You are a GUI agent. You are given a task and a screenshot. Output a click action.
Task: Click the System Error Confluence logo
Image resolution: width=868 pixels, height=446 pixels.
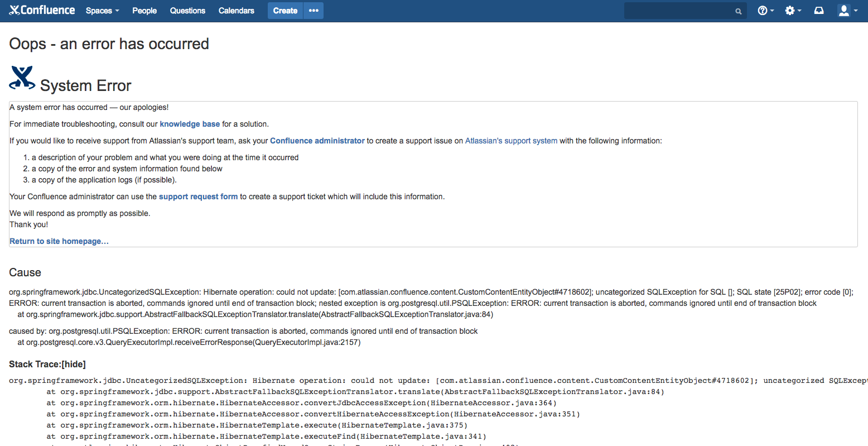click(x=22, y=78)
